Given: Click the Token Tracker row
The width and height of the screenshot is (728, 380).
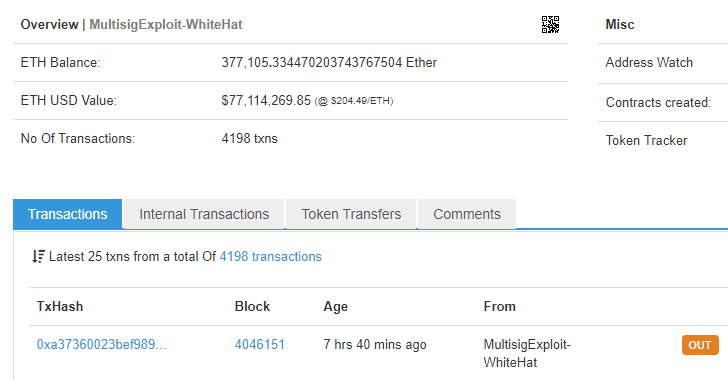Looking at the screenshot, I should click(663, 140).
